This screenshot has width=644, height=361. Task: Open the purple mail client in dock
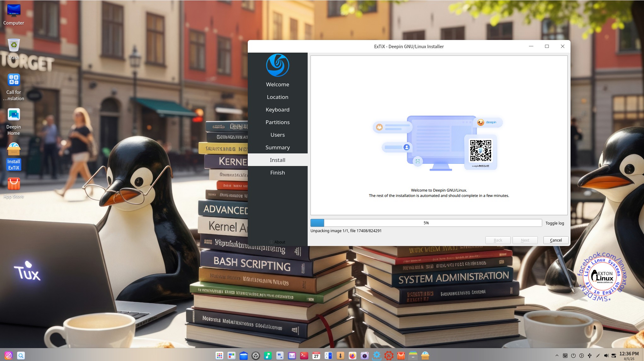(292, 356)
